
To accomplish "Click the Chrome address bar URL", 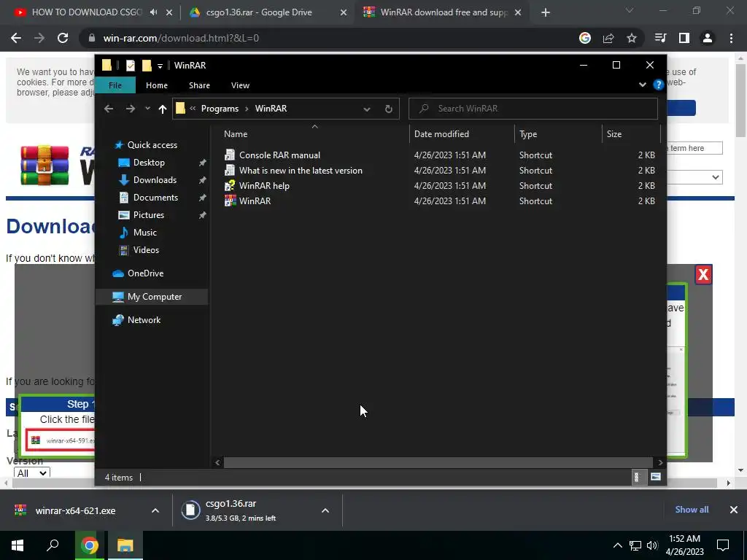I will click(181, 38).
